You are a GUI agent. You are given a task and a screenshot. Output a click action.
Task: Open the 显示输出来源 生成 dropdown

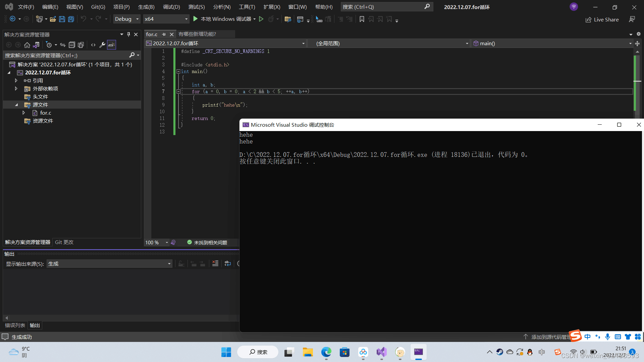[109, 264]
